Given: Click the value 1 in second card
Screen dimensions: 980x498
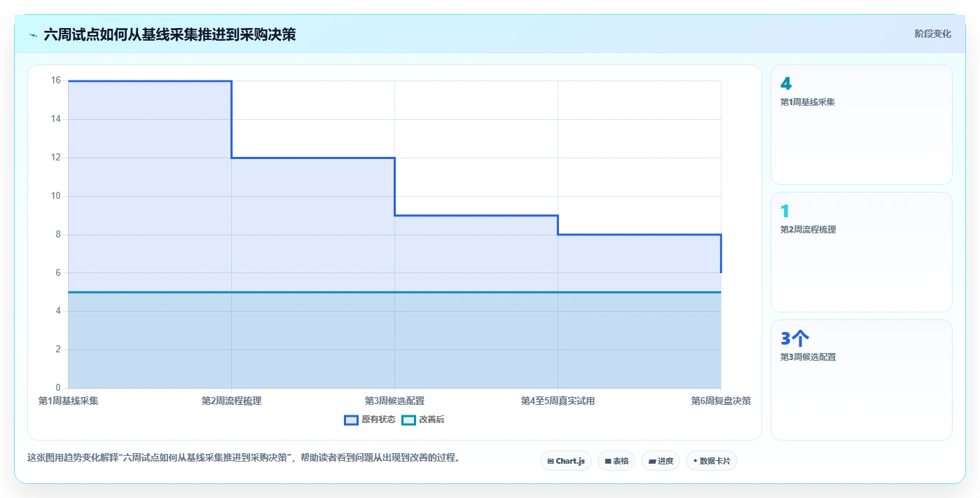Looking at the screenshot, I should click(785, 211).
